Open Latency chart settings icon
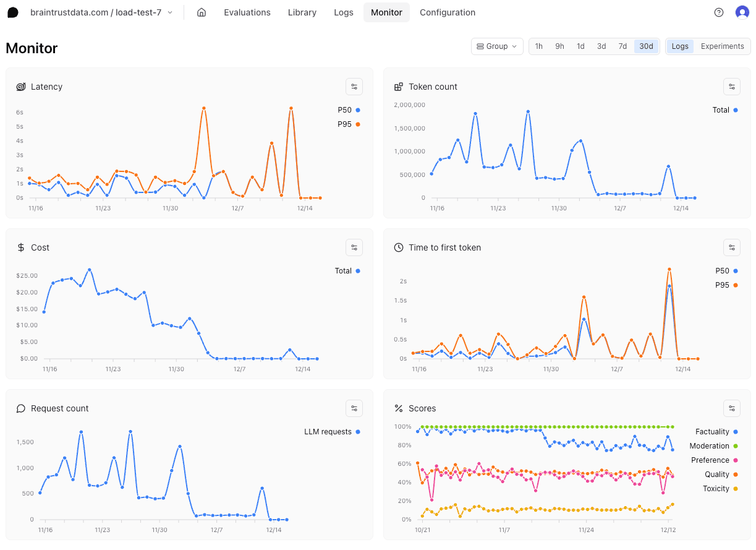The image size is (756, 550). pyautogui.click(x=354, y=87)
